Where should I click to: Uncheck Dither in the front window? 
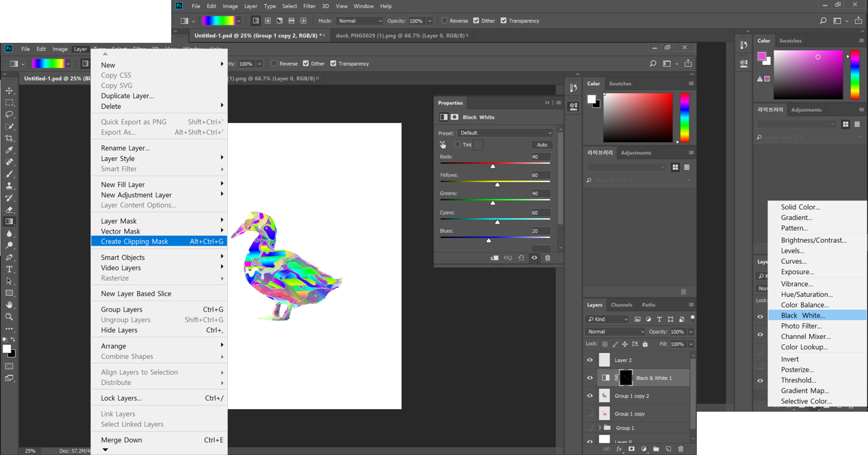(x=306, y=64)
